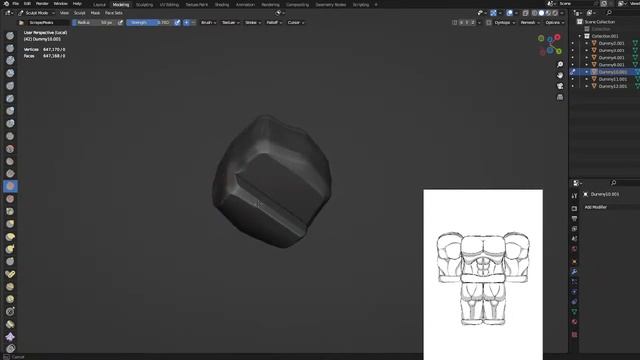Open the Remesh dropdown
Viewport: 640px width, 360px height.
(x=530, y=22)
